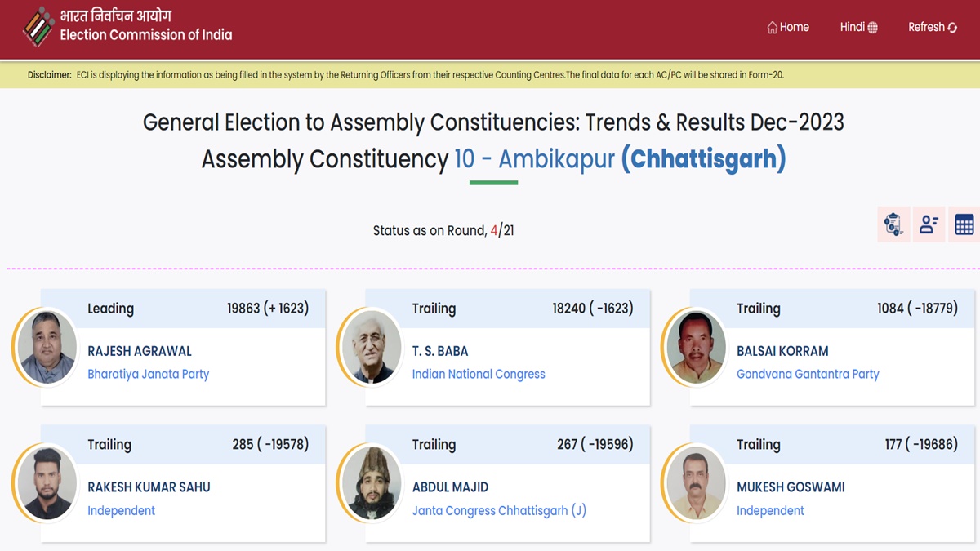The height and width of the screenshot is (551, 980).
Task: Select the Rakesh Kumar Sahu candidate photo
Action: pos(47,483)
